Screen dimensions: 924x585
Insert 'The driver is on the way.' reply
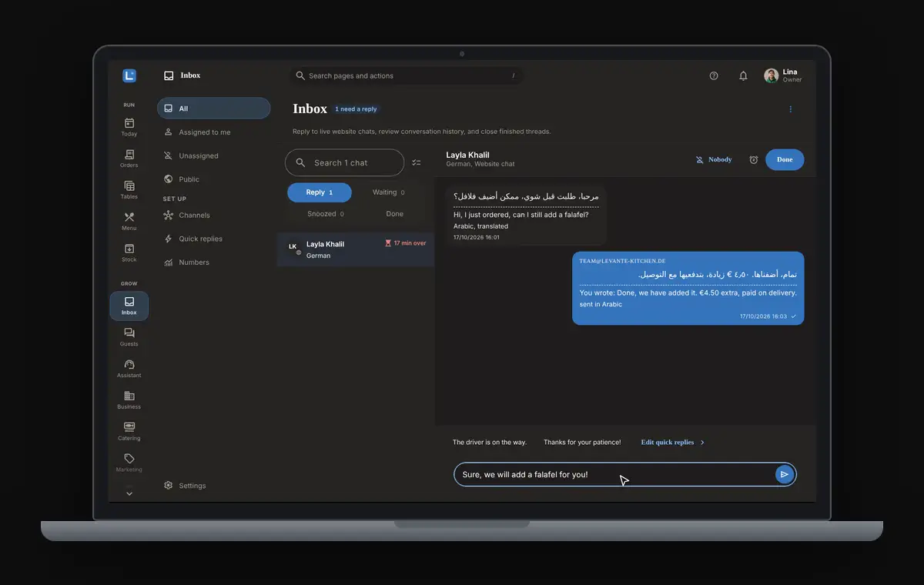[x=490, y=443]
